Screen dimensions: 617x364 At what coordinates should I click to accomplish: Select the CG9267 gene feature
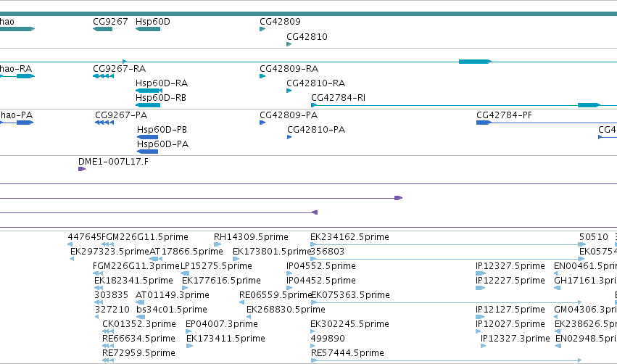103,29
